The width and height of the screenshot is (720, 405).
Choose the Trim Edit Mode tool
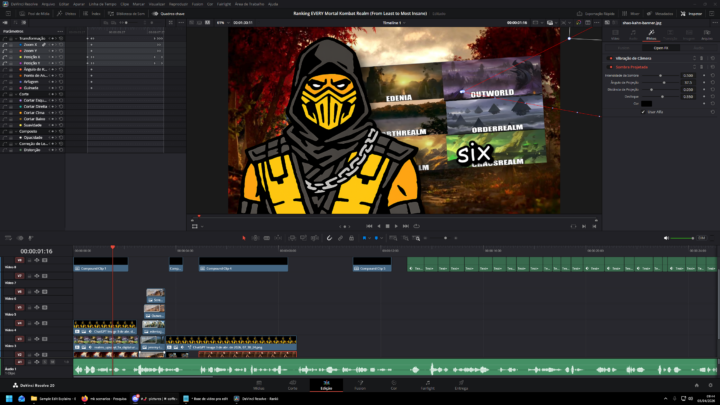coord(255,238)
